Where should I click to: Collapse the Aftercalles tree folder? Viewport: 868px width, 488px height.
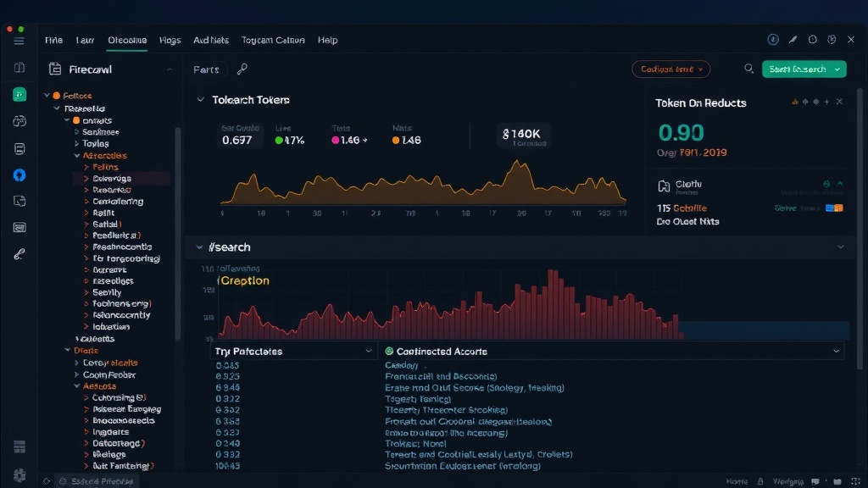coord(77,156)
